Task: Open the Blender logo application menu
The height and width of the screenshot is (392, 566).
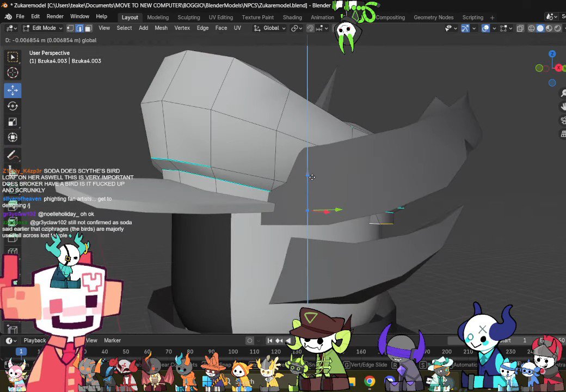Action: pyautogui.click(x=8, y=16)
